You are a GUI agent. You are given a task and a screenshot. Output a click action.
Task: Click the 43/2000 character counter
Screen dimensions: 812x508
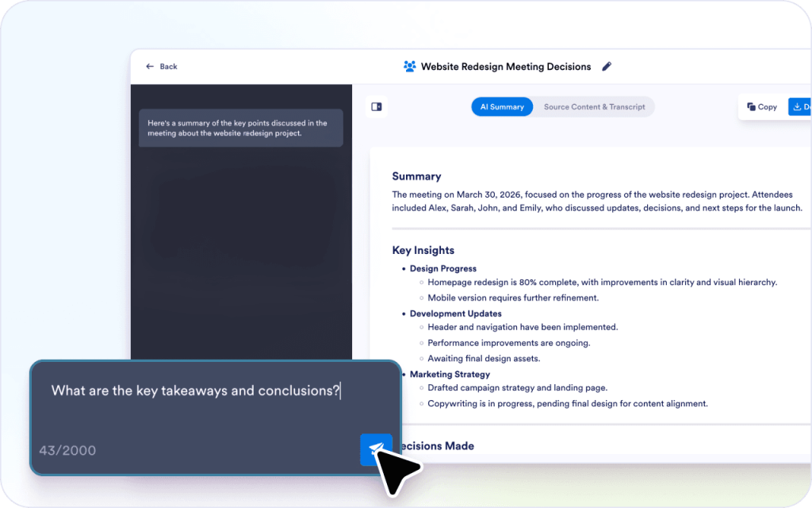tap(67, 451)
